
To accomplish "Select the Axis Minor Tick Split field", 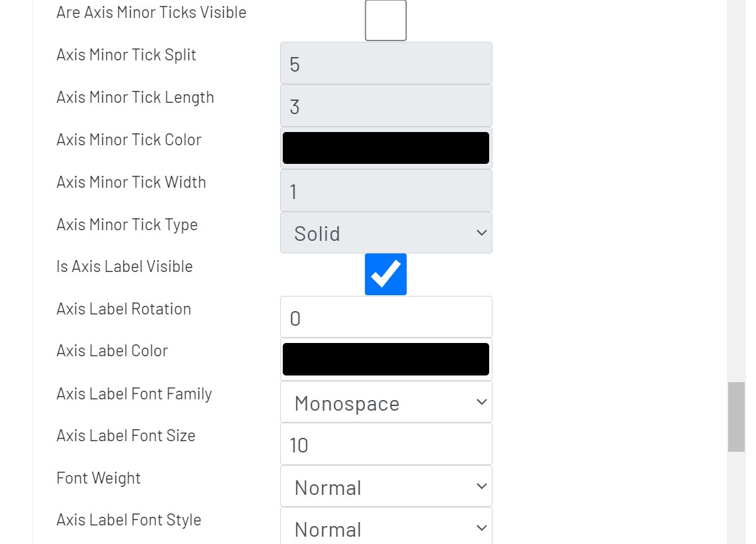I will click(386, 63).
